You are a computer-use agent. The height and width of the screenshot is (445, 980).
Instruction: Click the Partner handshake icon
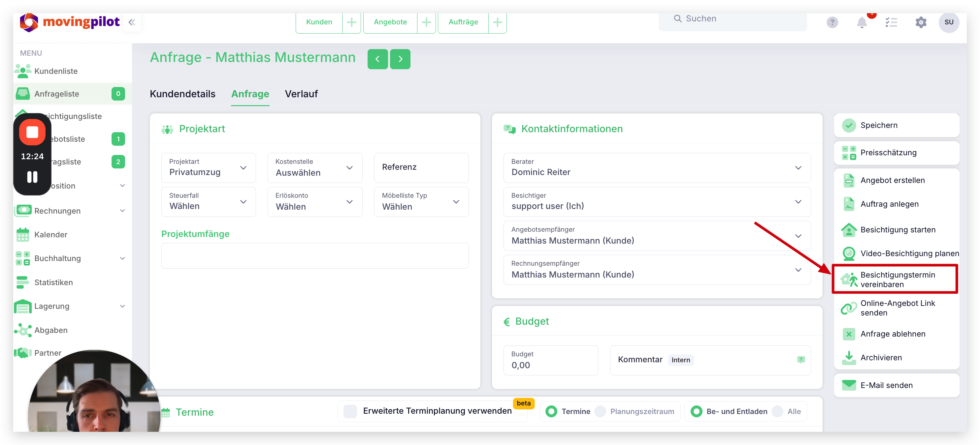pos(22,353)
